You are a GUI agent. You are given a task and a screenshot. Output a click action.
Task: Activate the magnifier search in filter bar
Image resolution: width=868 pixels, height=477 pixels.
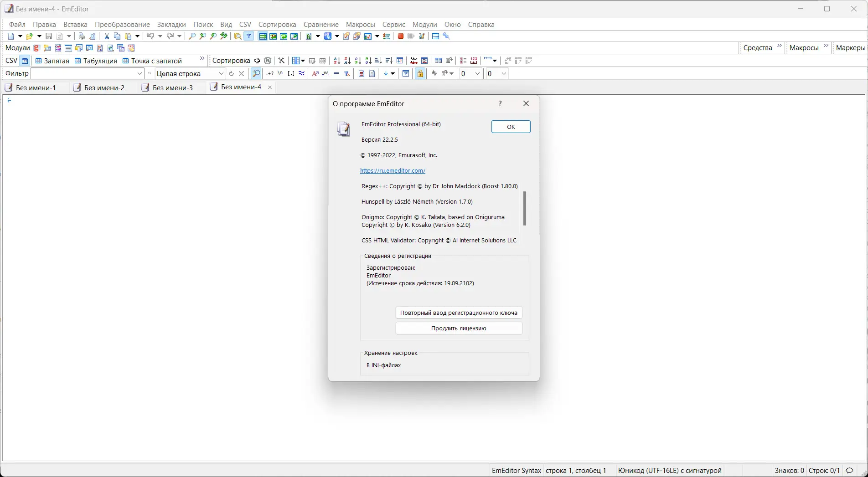point(256,73)
